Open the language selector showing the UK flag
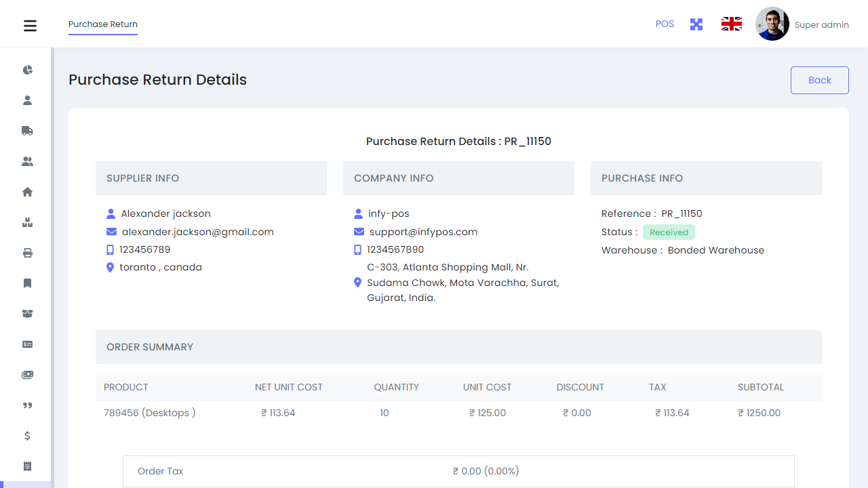The image size is (868, 488). [x=731, y=24]
